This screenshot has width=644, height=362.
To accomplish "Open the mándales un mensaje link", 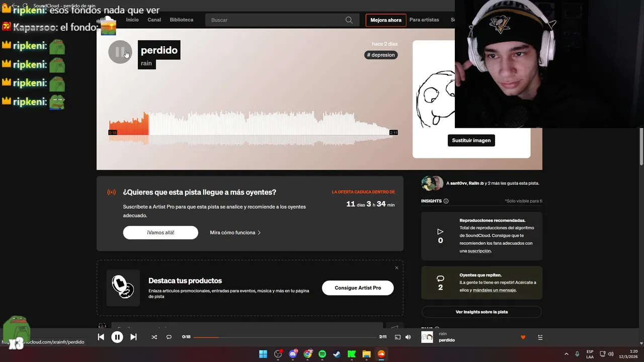I will (x=494, y=290).
